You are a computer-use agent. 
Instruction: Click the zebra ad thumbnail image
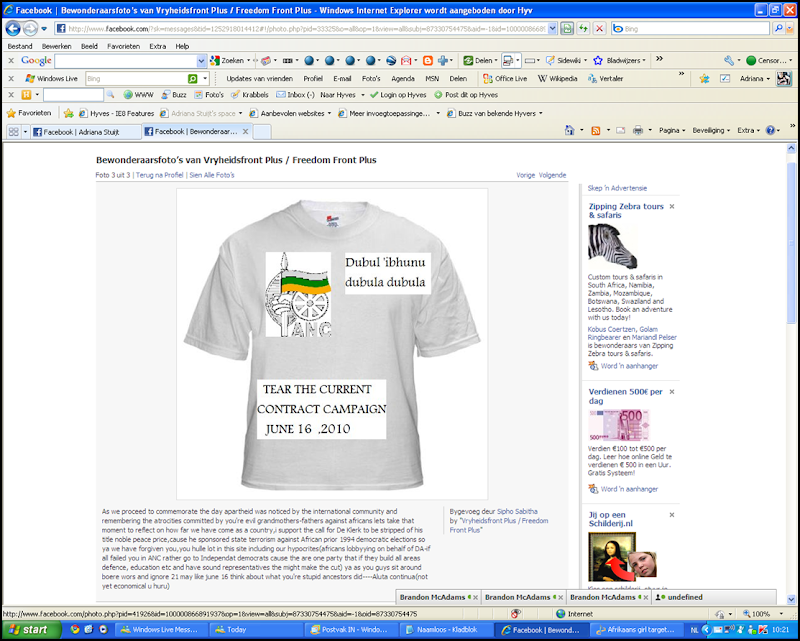(x=612, y=247)
